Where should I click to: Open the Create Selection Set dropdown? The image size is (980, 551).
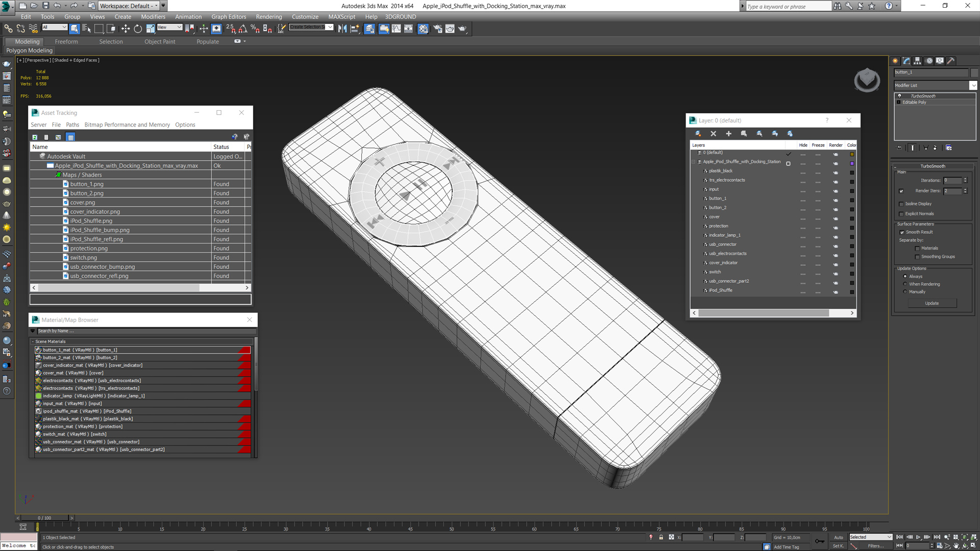(x=311, y=27)
